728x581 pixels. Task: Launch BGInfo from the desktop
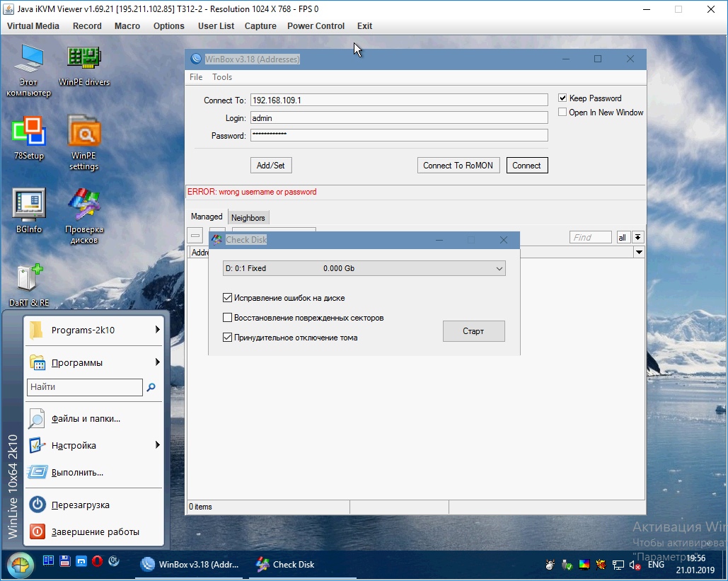coord(29,211)
